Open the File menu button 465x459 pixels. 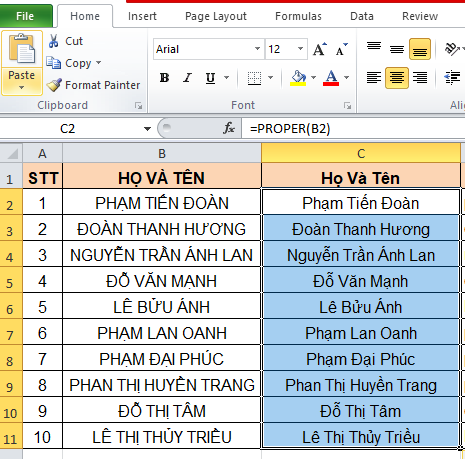25,16
